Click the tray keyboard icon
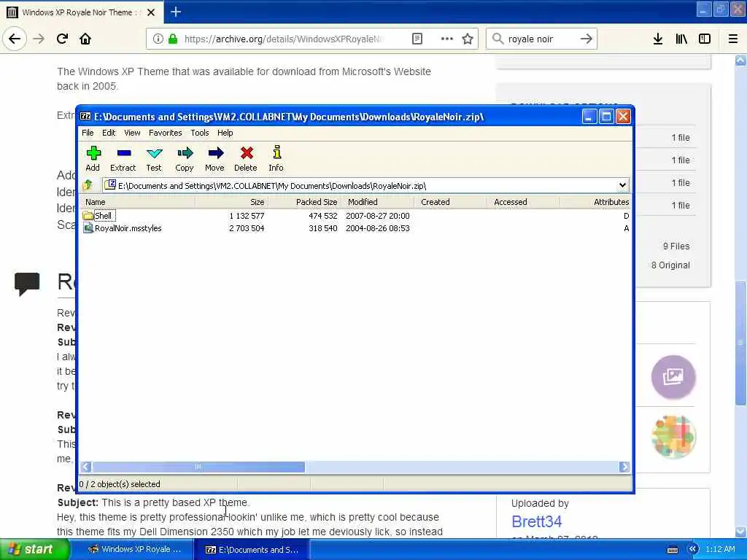 (x=673, y=550)
